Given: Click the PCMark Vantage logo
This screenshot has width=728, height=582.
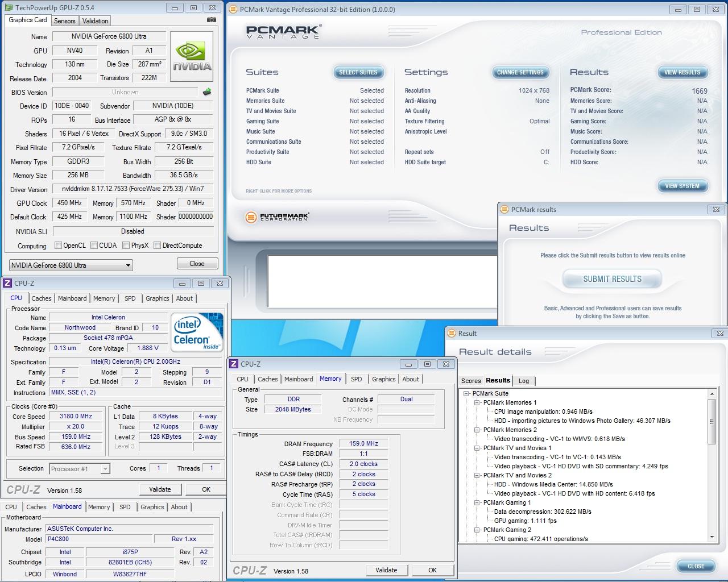Looking at the screenshot, I should point(283,32).
